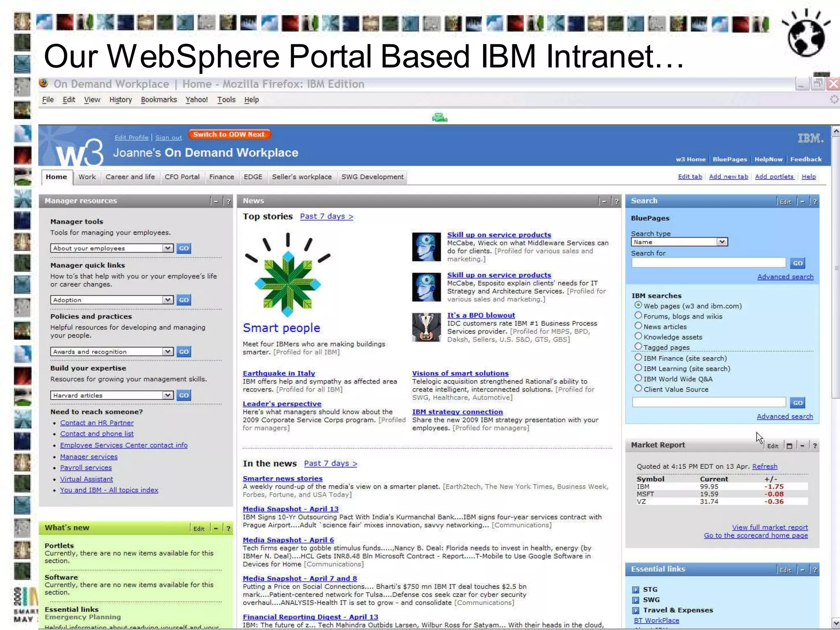Open the Awards and recognition dropdown

pyautogui.click(x=112, y=352)
